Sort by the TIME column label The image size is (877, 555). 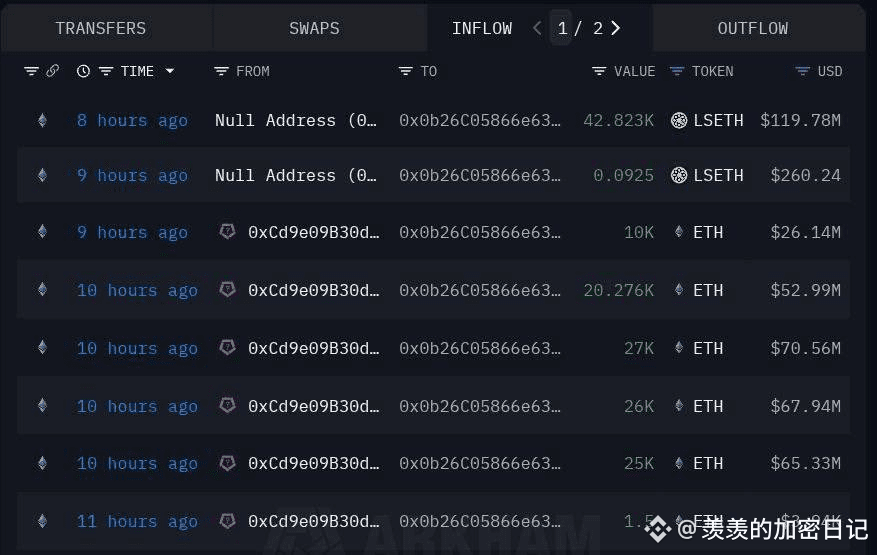pos(138,71)
